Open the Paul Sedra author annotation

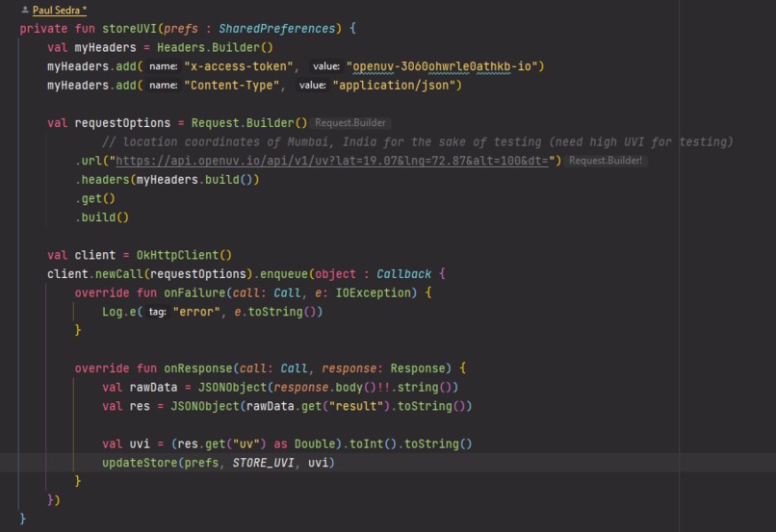click(60, 10)
